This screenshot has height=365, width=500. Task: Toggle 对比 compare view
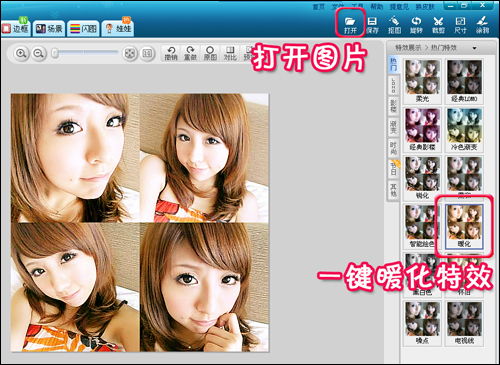[x=230, y=53]
